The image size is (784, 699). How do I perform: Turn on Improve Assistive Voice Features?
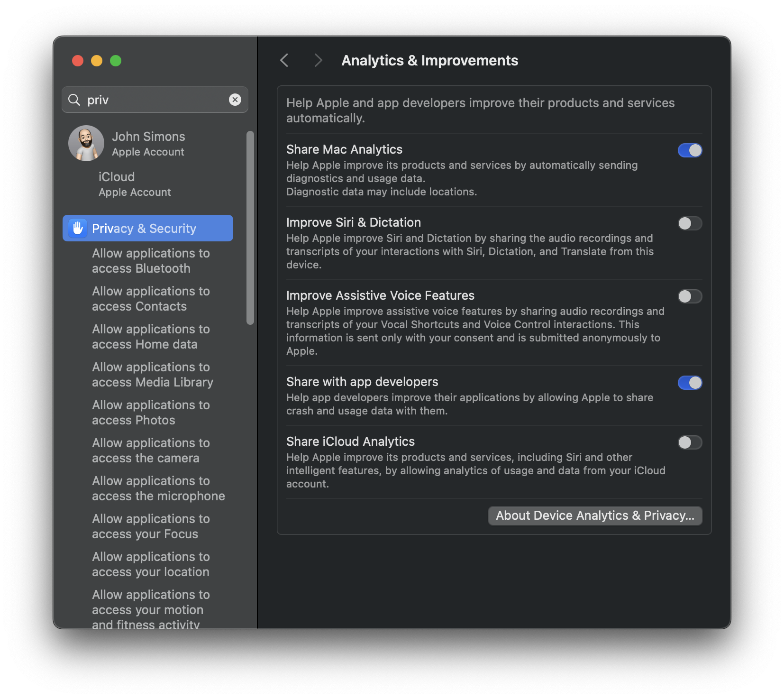coord(690,296)
